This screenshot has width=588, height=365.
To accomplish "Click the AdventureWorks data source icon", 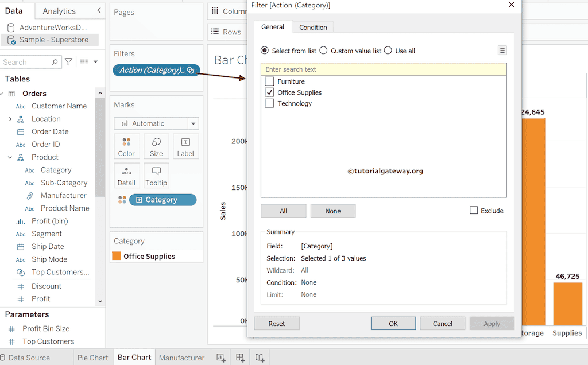I will 11,28.
